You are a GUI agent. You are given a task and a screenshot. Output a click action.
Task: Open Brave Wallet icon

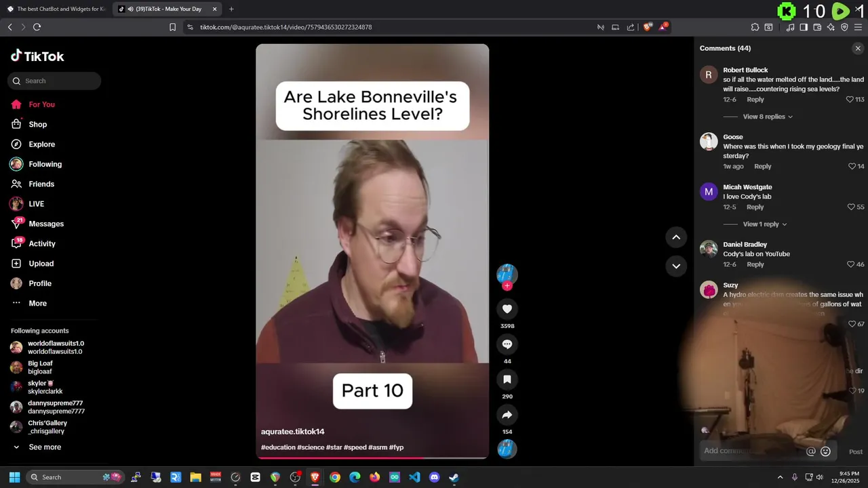[x=817, y=27]
